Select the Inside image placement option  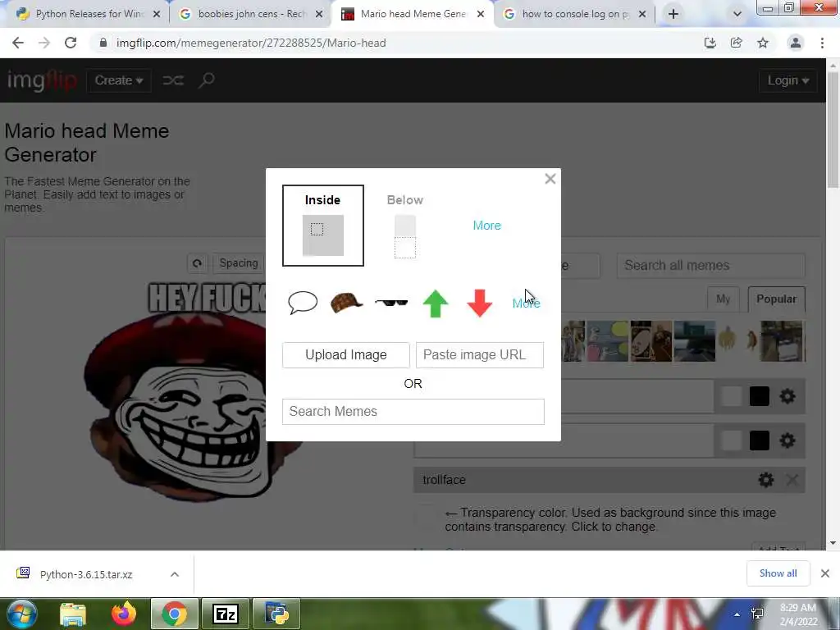[x=323, y=226]
